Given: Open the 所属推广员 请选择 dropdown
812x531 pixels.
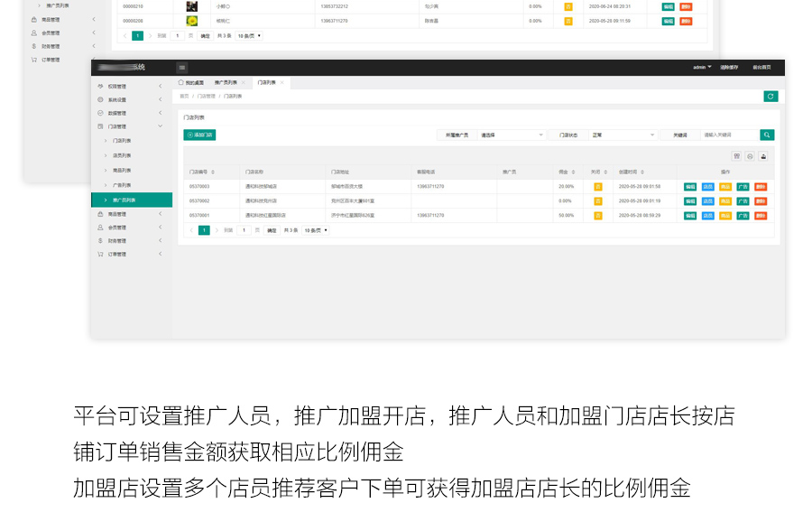Looking at the screenshot, I should [x=512, y=135].
